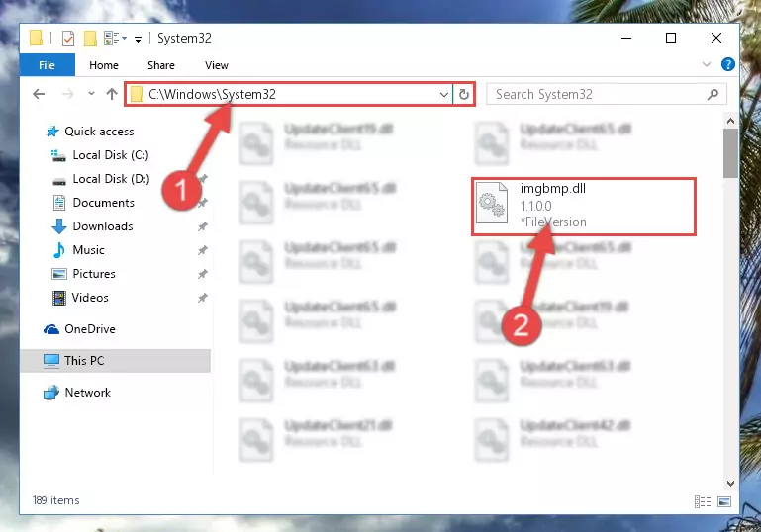Click the New folder icon in title bar
The width and height of the screenshot is (761, 532).
[x=90, y=38]
